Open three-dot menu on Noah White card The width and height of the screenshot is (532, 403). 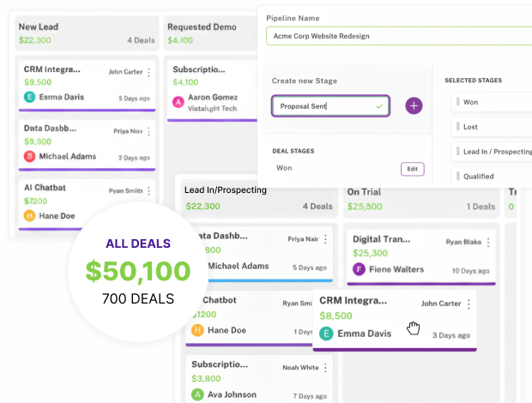pos(325,368)
